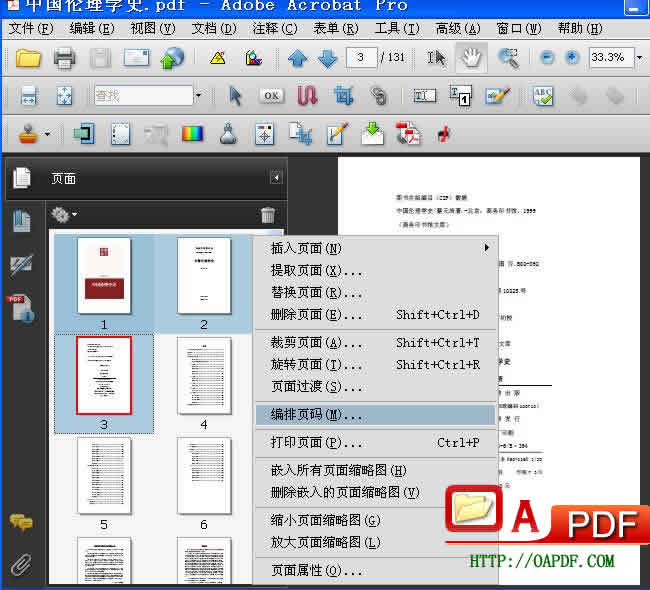This screenshot has height=590, width=650.
Task: Open the pages panel gear options dropdown
Action: click(x=63, y=215)
